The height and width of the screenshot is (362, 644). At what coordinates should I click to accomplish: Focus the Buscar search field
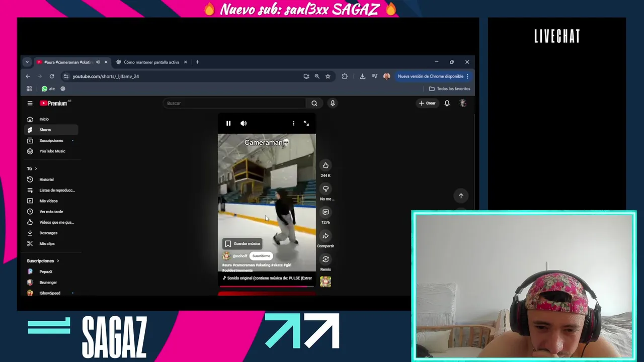235,103
